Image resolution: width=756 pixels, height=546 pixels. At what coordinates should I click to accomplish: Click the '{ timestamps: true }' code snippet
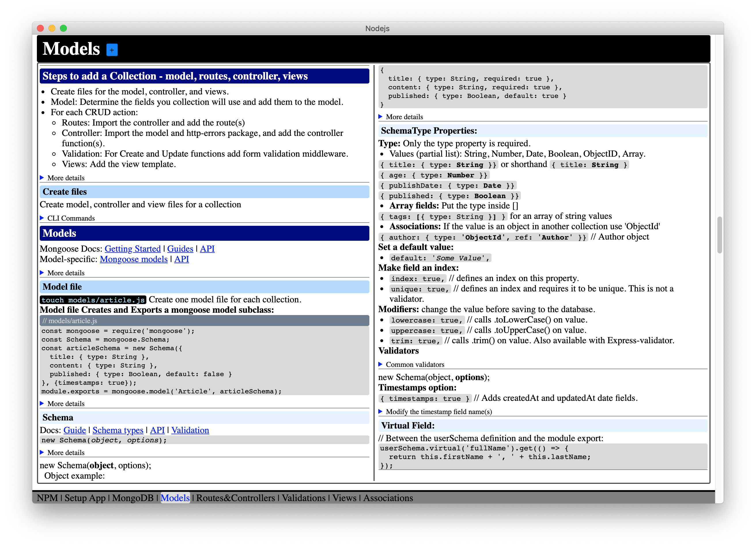(x=425, y=399)
